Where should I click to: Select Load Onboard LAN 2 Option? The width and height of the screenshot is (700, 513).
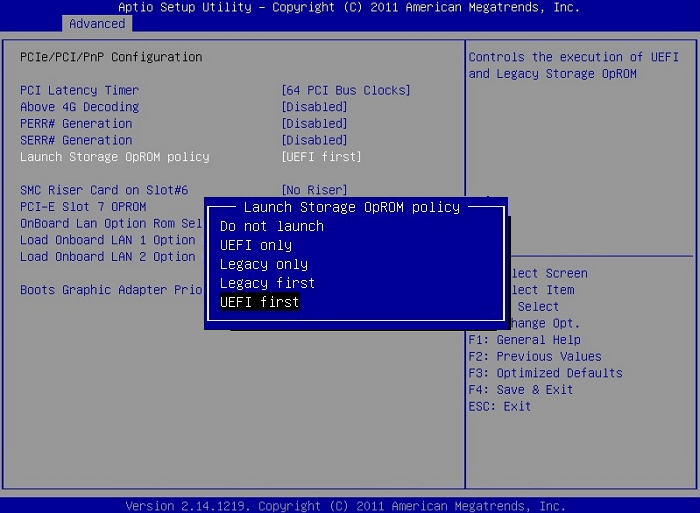coord(107,257)
